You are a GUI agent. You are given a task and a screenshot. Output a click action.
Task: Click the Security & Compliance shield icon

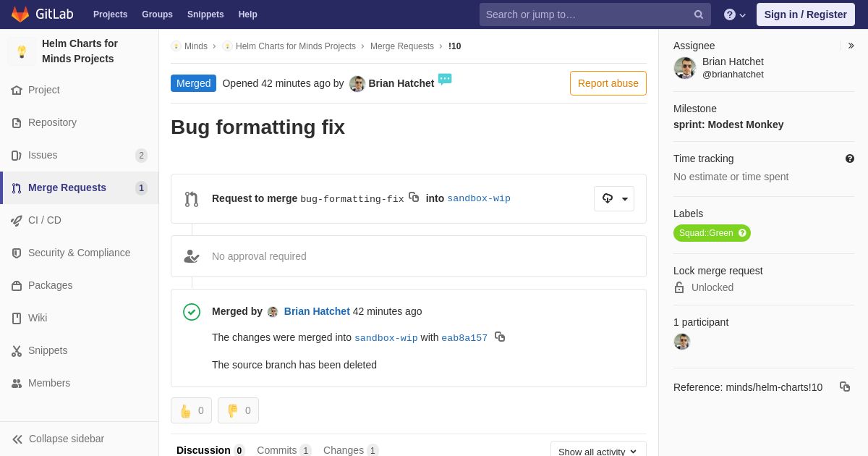(17, 253)
